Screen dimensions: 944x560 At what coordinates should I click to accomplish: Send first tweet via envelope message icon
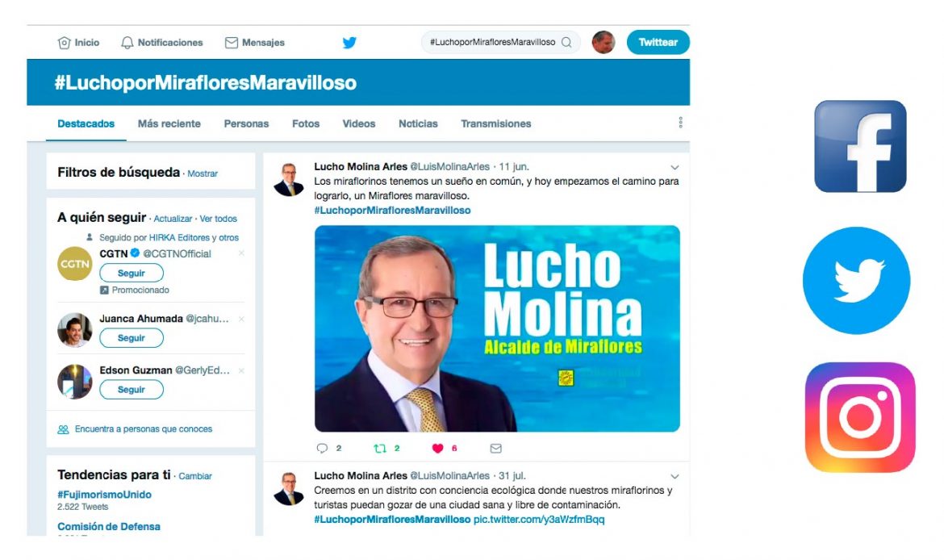(495, 448)
